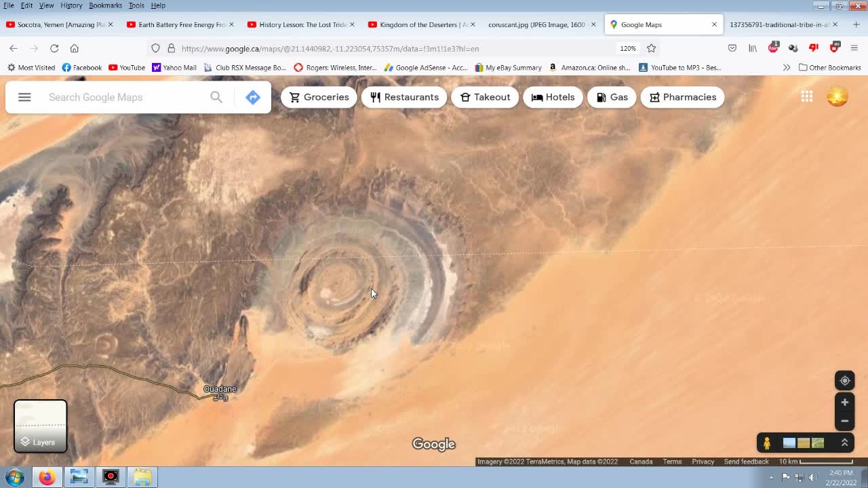The image size is (868, 488).
Task: Show more bookmarks with the chevron
Action: tap(787, 68)
